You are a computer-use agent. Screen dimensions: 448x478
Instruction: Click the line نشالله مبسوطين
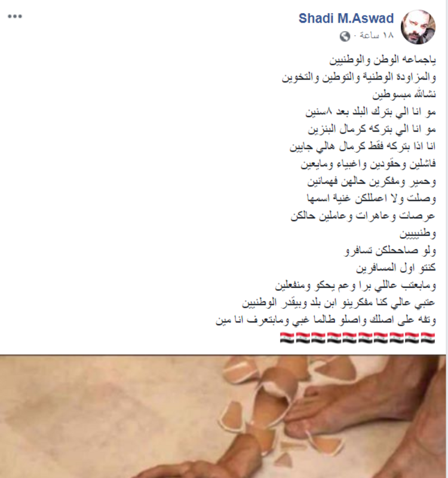[x=404, y=94]
